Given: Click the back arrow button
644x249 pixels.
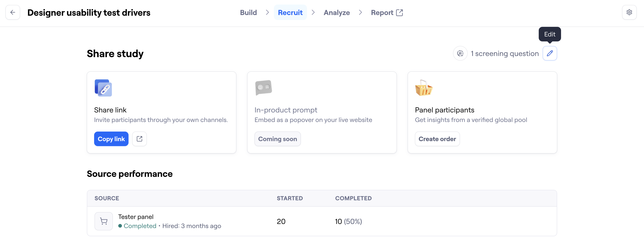Looking at the screenshot, I should (13, 13).
